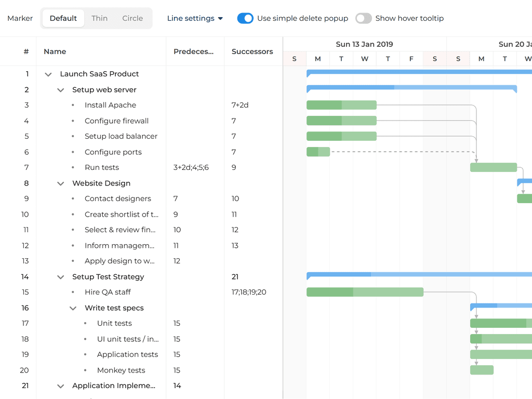532x399 pixels.
Task: Select the Install Apache task bar
Action: [x=341, y=105]
